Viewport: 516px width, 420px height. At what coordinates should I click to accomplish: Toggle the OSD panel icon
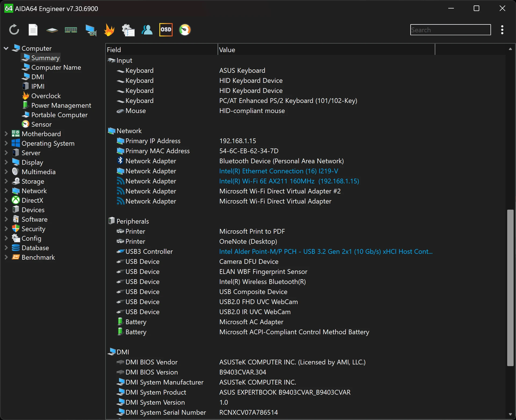coord(166,30)
